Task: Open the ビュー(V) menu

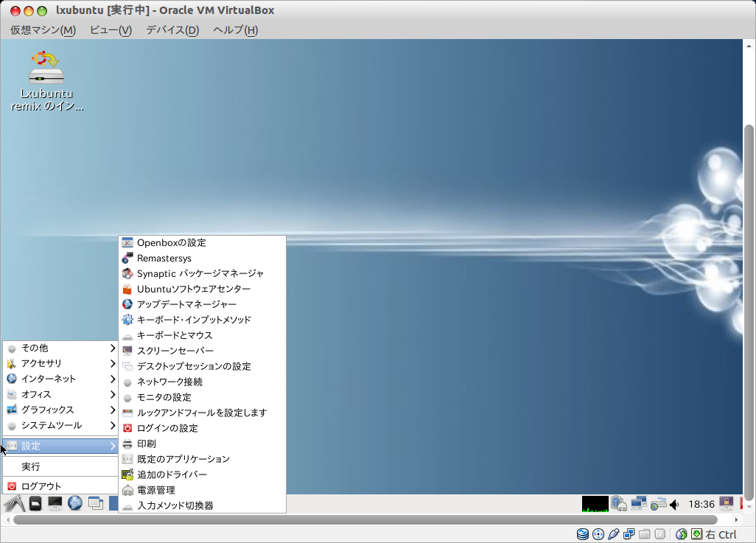Action: coord(111,30)
